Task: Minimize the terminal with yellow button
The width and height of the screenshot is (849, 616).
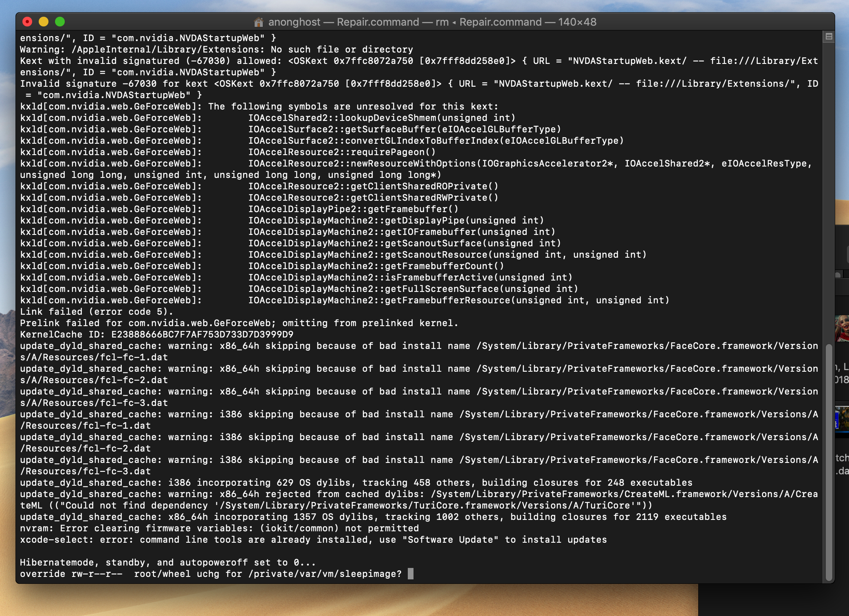Action: click(x=44, y=22)
